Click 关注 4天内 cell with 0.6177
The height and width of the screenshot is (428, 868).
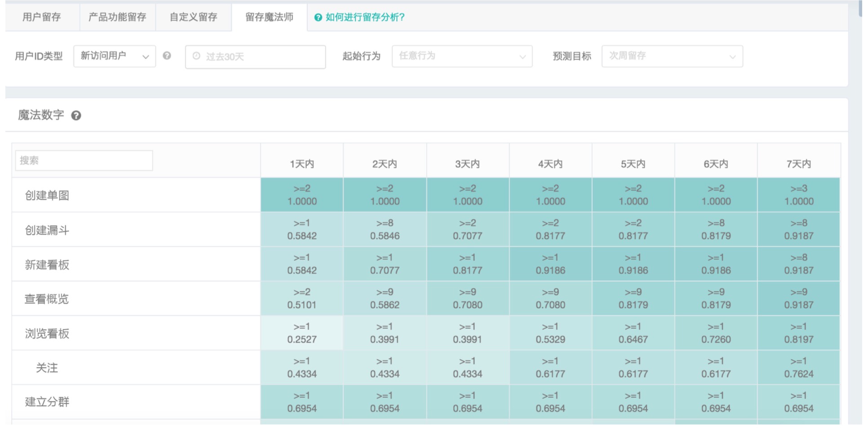[550, 367]
